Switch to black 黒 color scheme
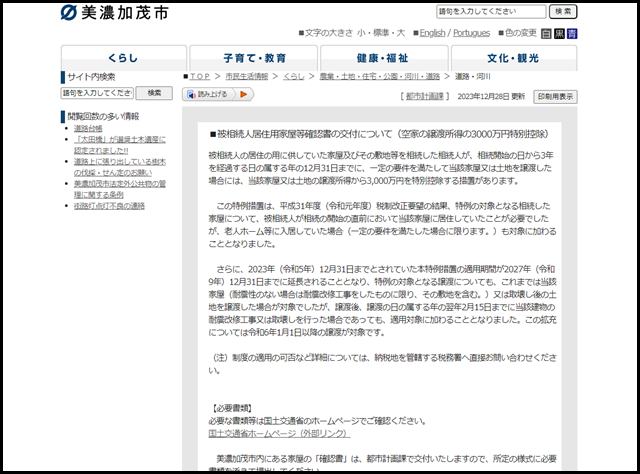 tap(559, 33)
